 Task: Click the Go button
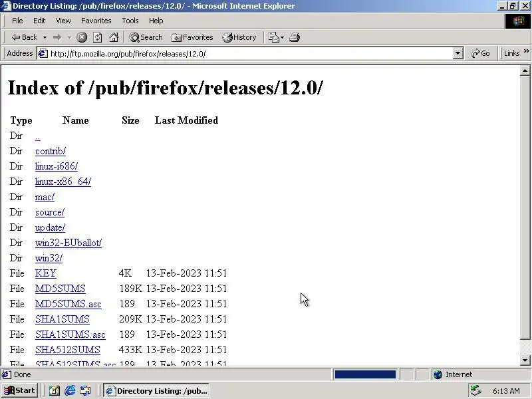[x=481, y=53]
